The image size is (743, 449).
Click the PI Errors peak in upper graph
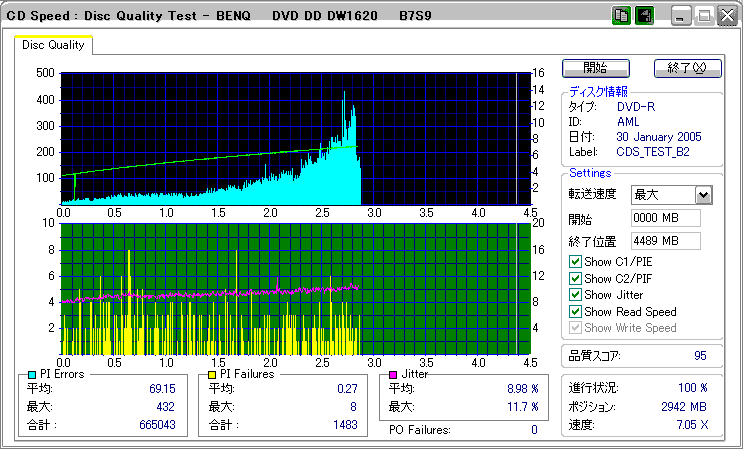tap(344, 95)
